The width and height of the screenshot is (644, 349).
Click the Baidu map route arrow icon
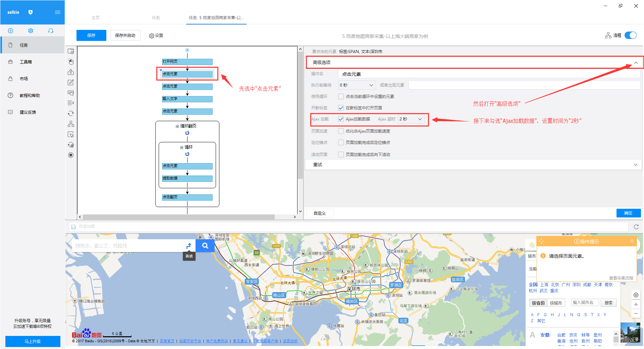(x=189, y=246)
